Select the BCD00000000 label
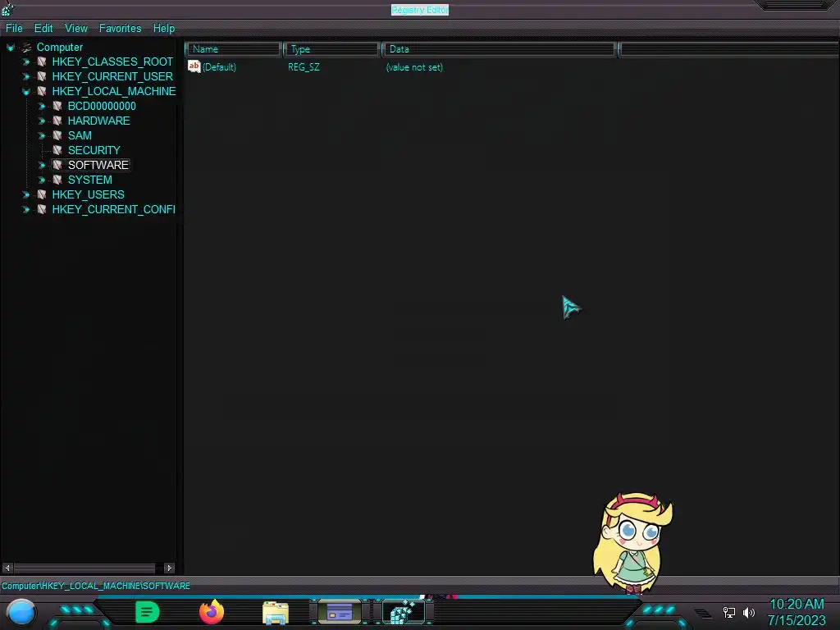The image size is (840, 630). pyautogui.click(x=102, y=106)
